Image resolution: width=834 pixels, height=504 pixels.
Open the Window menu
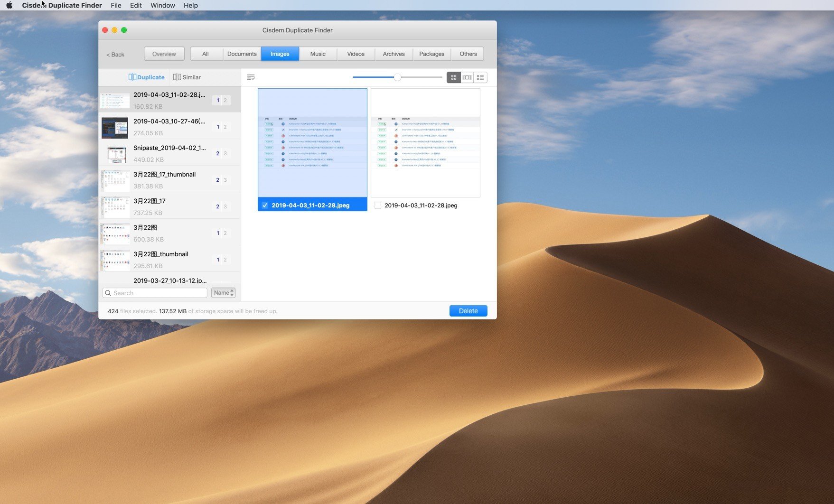[x=163, y=5]
